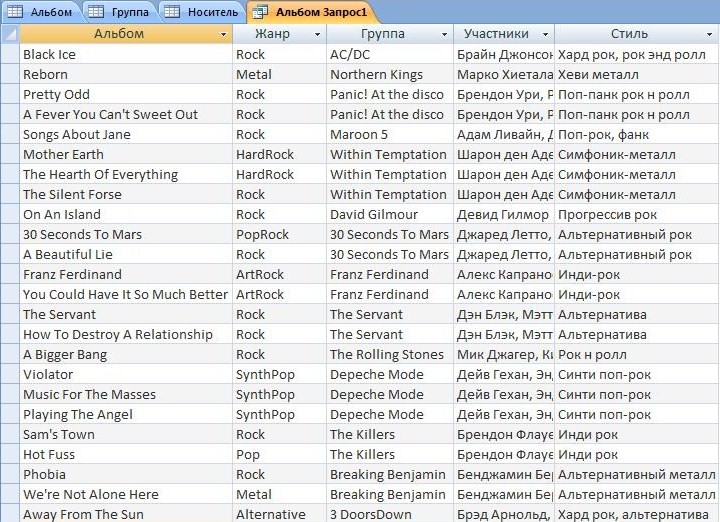Click the table icon on Альбом tab
The width and height of the screenshot is (720, 522).
15,12
